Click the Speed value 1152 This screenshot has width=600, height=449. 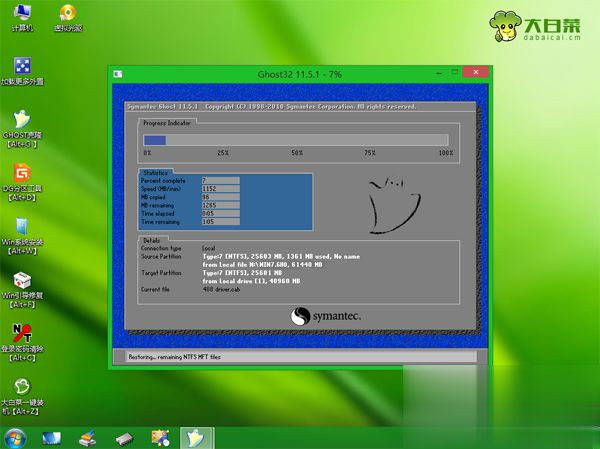tap(221, 189)
